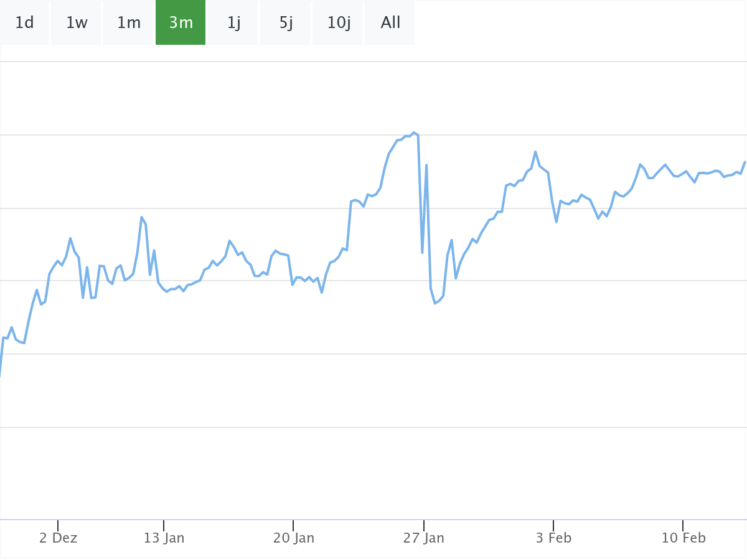The width and height of the screenshot is (747, 560).
Task: Open the 10j chart range
Action: (339, 23)
